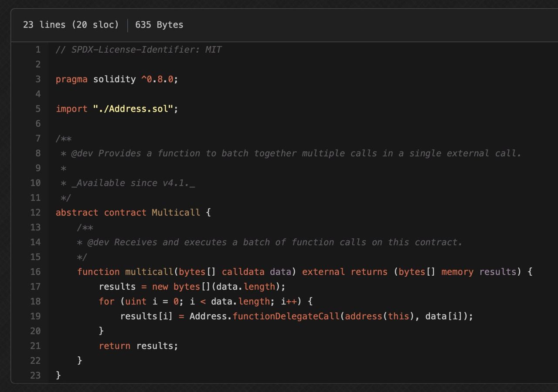Click the "import" keyword
This screenshot has width=558, height=392.
(x=71, y=109)
